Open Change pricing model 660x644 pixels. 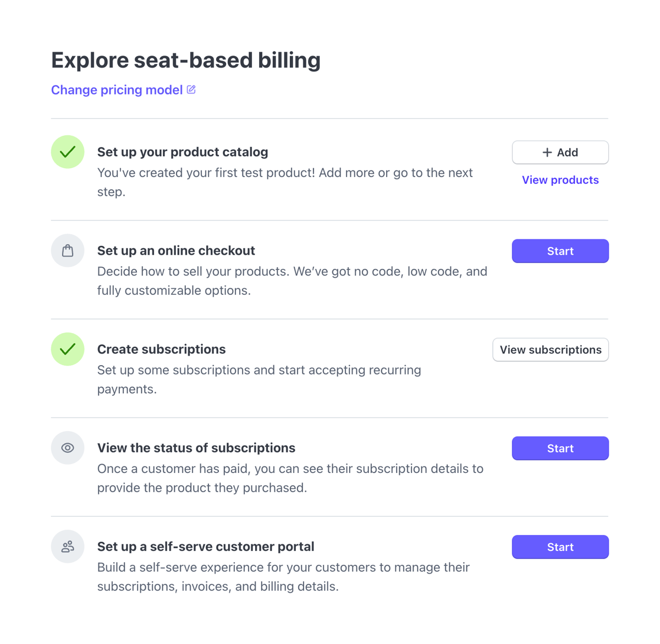click(117, 89)
